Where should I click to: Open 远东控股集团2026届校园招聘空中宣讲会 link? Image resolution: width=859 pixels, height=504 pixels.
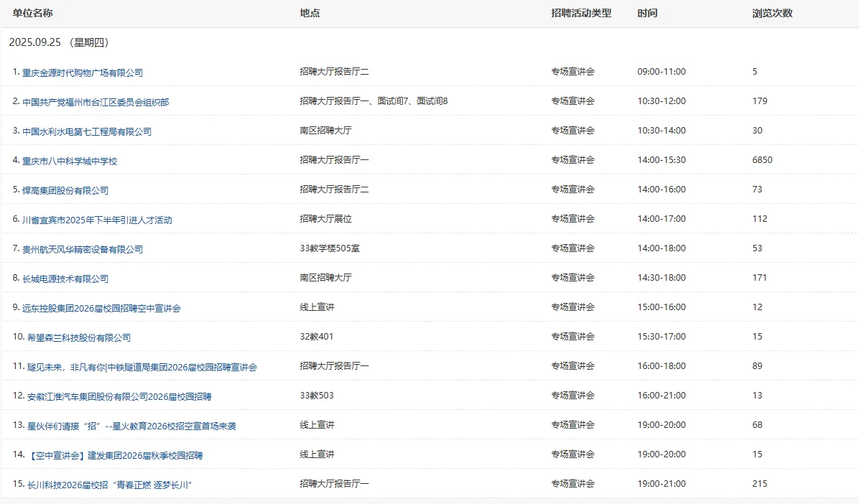click(101, 309)
